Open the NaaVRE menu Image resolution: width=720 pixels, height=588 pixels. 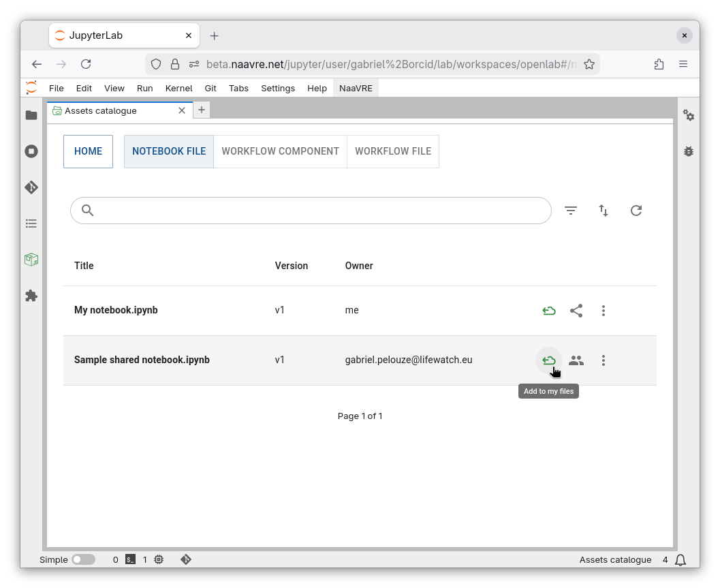point(356,88)
